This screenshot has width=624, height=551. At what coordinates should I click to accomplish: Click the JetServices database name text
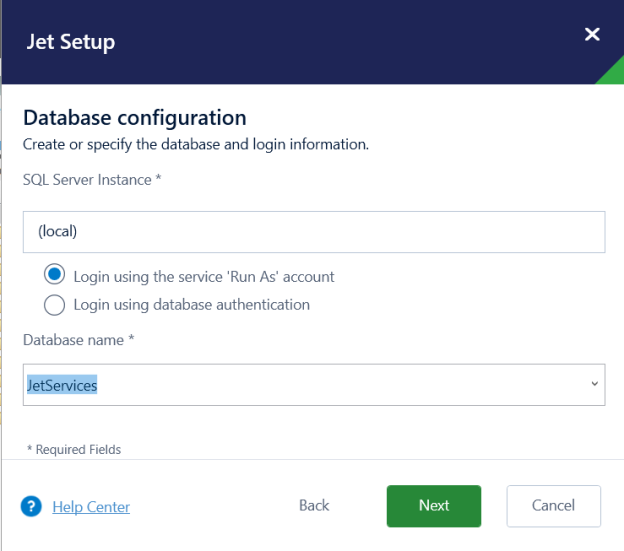[62, 385]
